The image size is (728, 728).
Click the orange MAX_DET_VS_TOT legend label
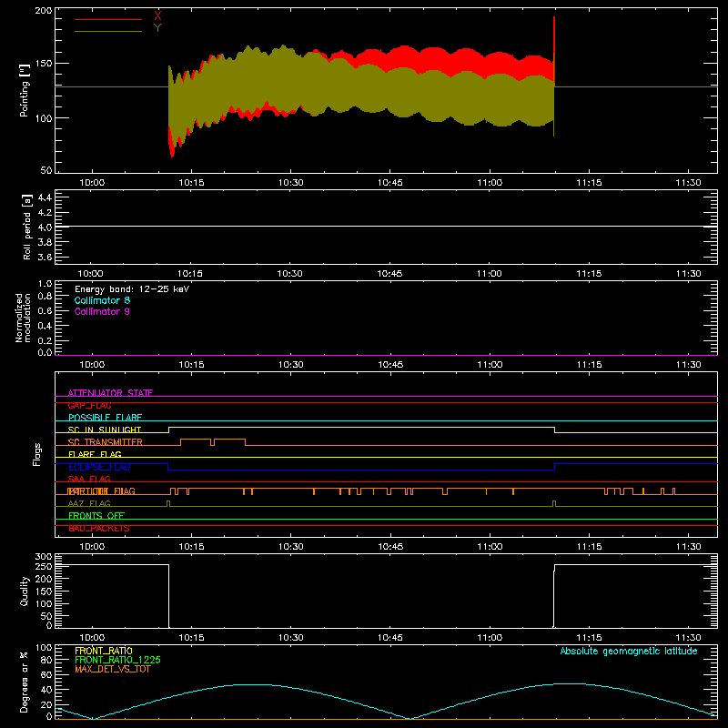click(x=112, y=669)
